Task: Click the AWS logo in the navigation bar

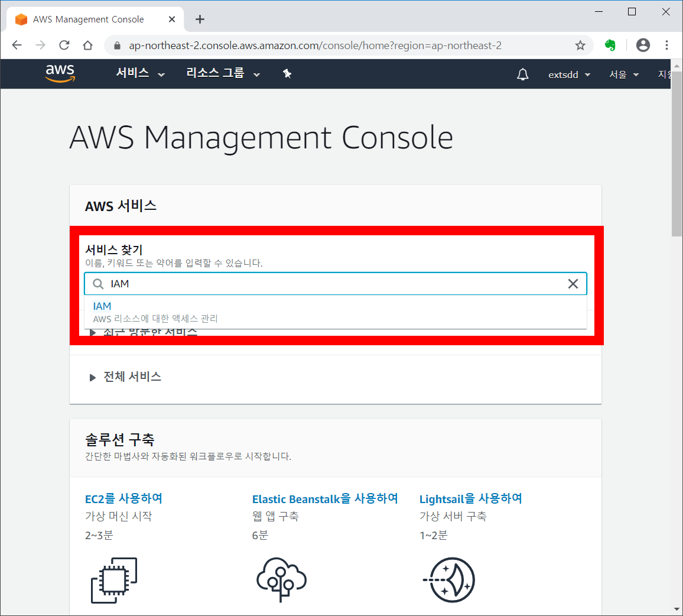Action: coord(60,73)
